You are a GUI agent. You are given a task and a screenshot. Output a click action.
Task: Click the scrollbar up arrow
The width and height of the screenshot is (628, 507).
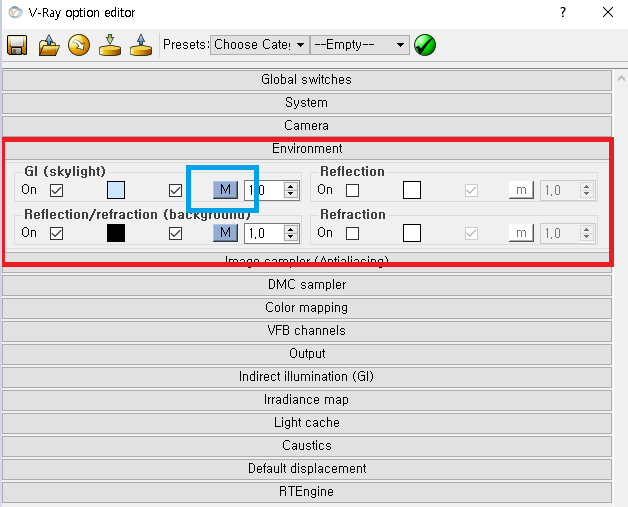click(621, 78)
